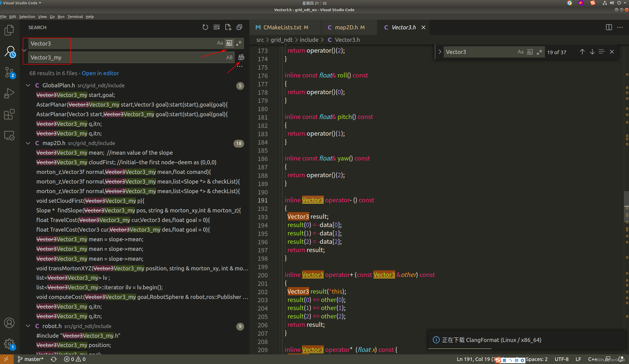Click the master branch in status bar
Viewport: 629px width, 364px height.
click(x=31, y=359)
